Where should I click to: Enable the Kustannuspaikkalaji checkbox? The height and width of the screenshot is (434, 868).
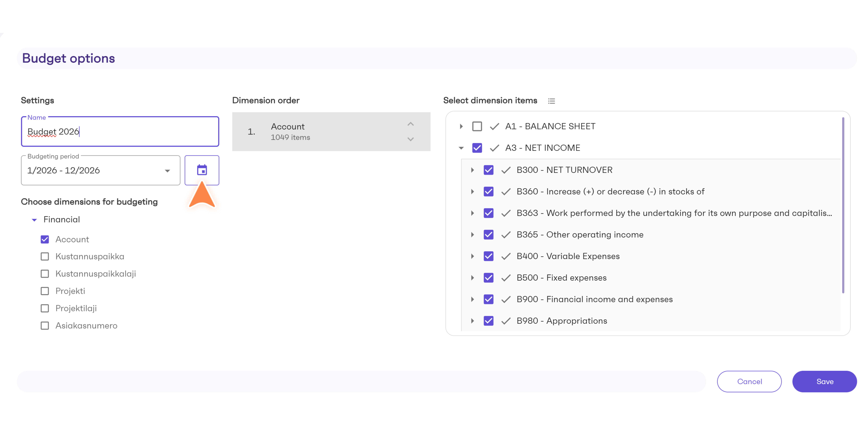click(45, 274)
